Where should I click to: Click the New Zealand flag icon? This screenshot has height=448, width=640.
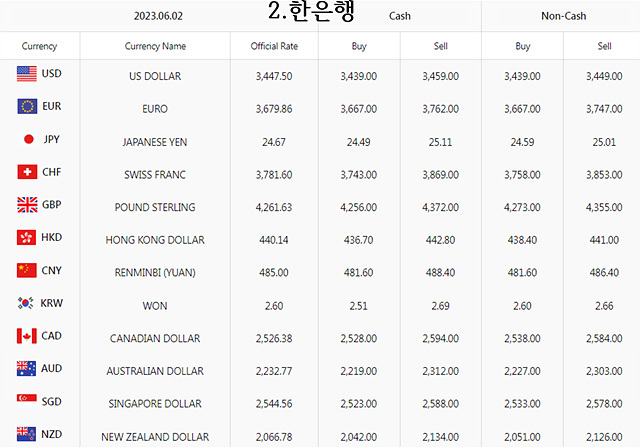[26, 434]
